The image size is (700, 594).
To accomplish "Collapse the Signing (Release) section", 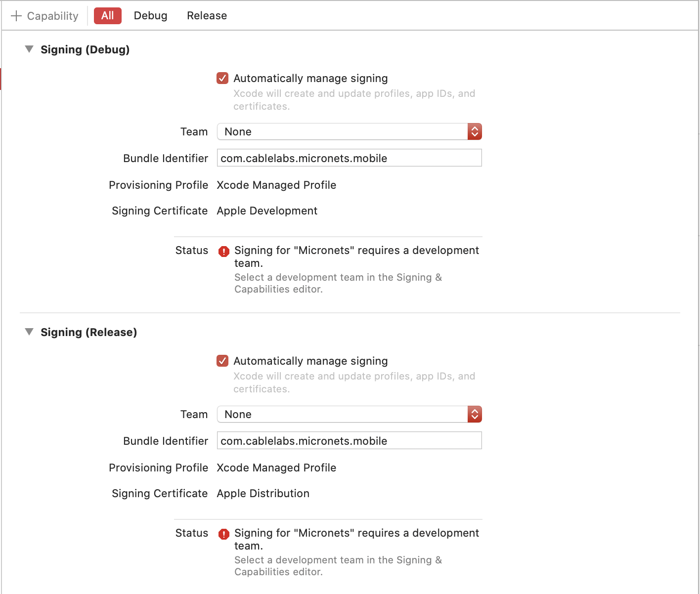I will 29,332.
